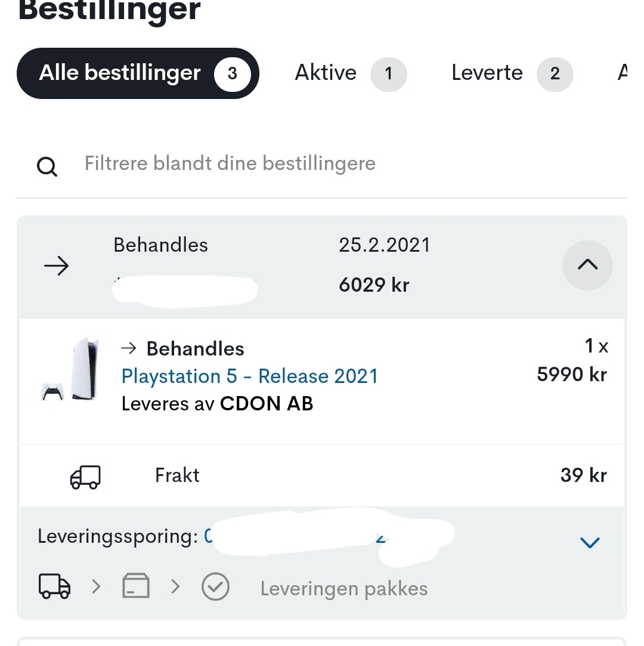Collapse the order from 25.2.2021
The width and height of the screenshot is (644, 646).
(x=587, y=265)
